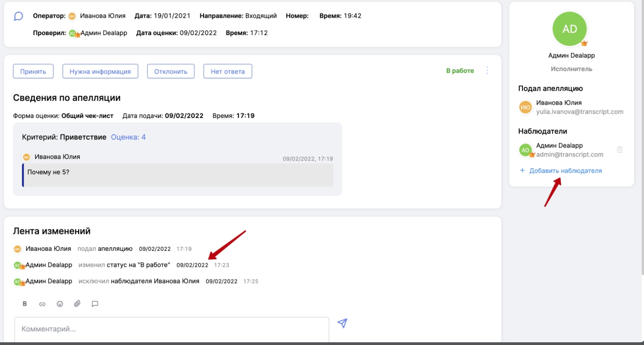This screenshot has height=345, width=644.
Task: Click the Bold formatting icon
Action: 25,304
